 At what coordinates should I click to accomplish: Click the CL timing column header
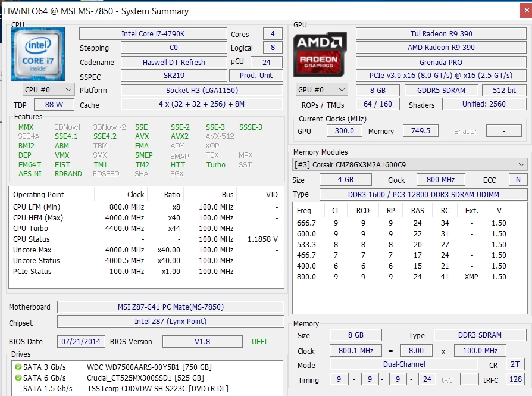pyautogui.click(x=336, y=211)
